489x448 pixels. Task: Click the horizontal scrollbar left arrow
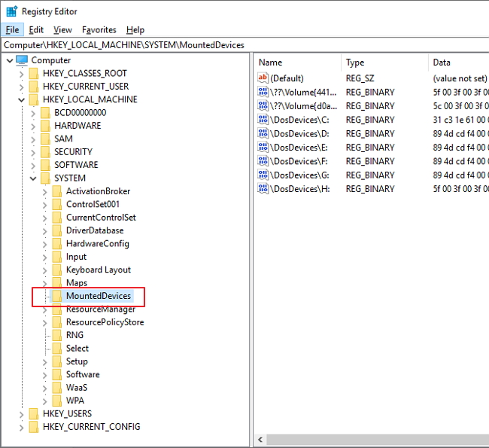[x=260, y=440]
